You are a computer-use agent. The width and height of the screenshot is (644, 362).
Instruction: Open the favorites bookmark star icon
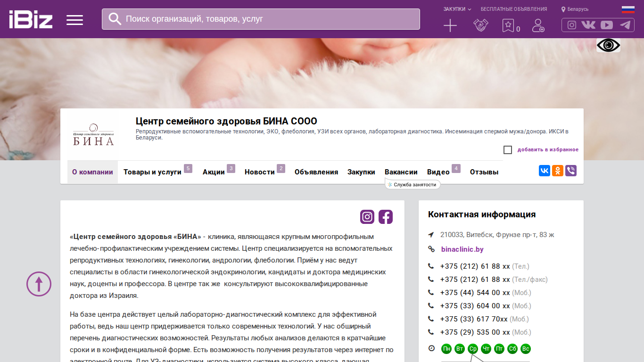[x=508, y=25]
